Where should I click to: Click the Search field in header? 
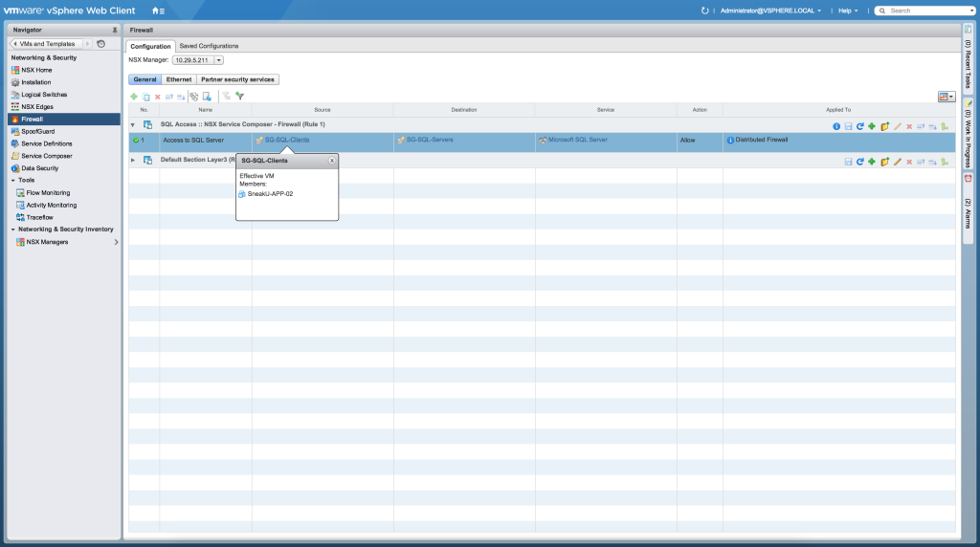(x=925, y=11)
